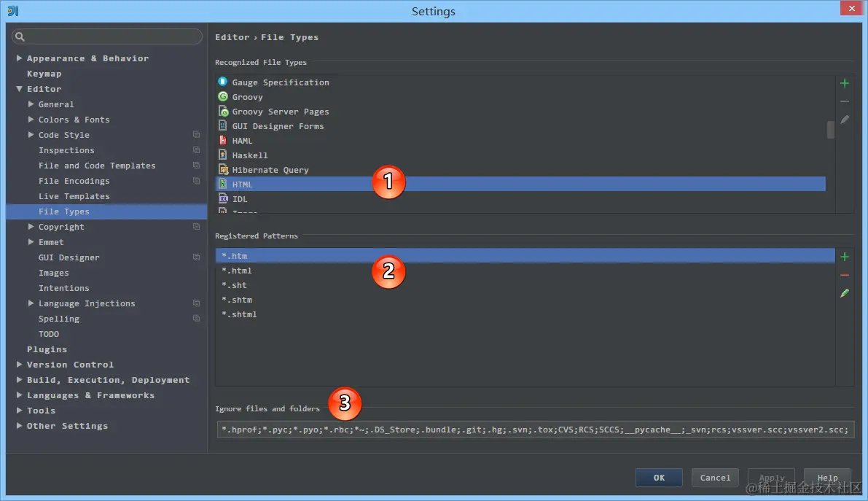Edit the *.htm pattern with pencil icon
This screenshot has width=868, height=501.
(x=844, y=293)
